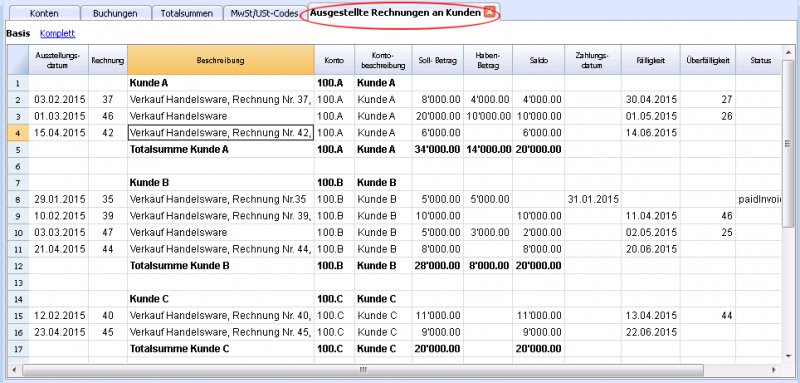
Task: Select the Saldo column header
Action: click(x=538, y=60)
